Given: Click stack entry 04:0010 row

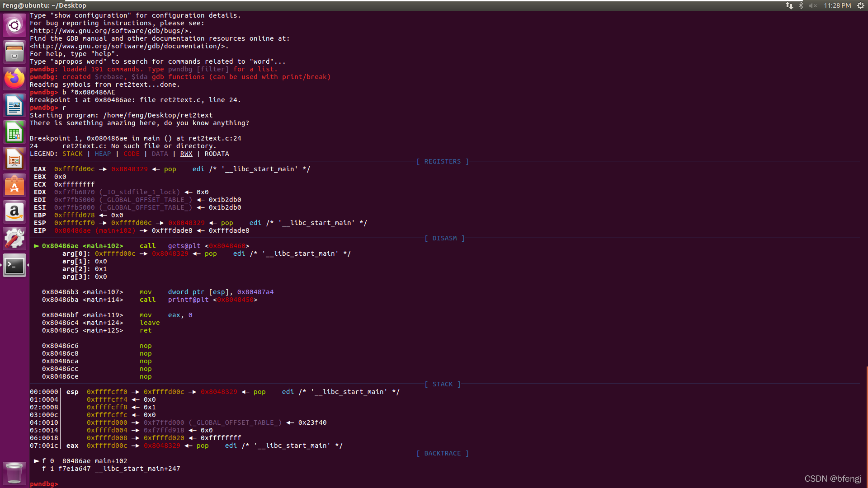Looking at the screenshot, I should point(178,422).
